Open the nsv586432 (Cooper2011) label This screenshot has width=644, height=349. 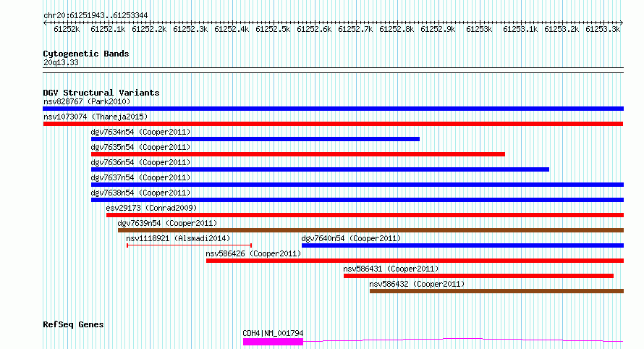click(x=417, y=284)
